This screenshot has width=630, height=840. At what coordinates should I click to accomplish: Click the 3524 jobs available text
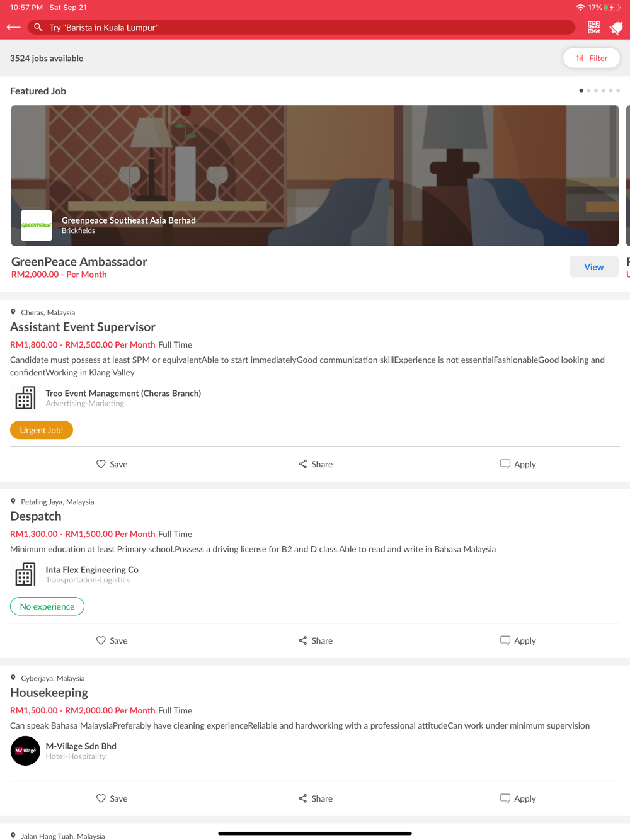coord(47,58)
